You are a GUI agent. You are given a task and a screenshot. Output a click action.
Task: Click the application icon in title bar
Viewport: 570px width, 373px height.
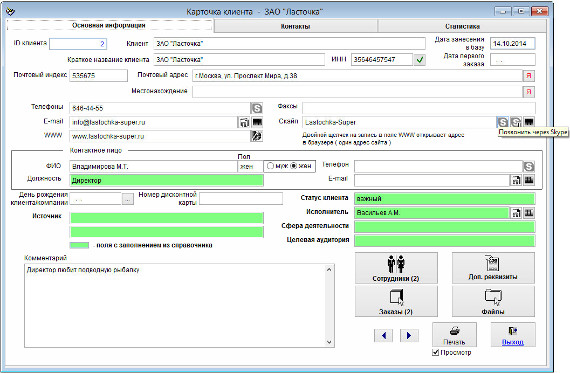(x=11, y=12)
